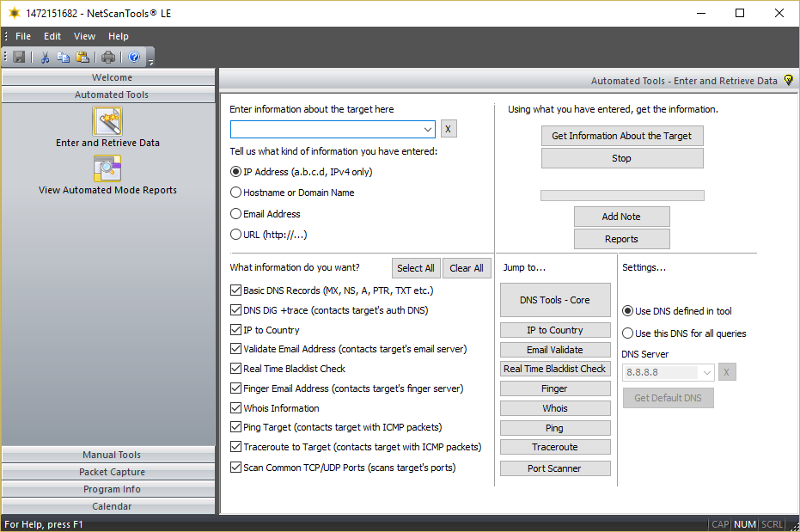Click the Reports button
The width and height of the screenshot is (800, 532).
point(621,239)
